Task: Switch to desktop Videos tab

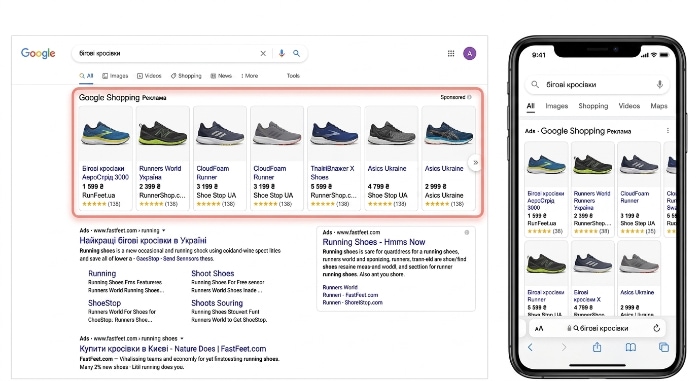Action: (149, 76)
